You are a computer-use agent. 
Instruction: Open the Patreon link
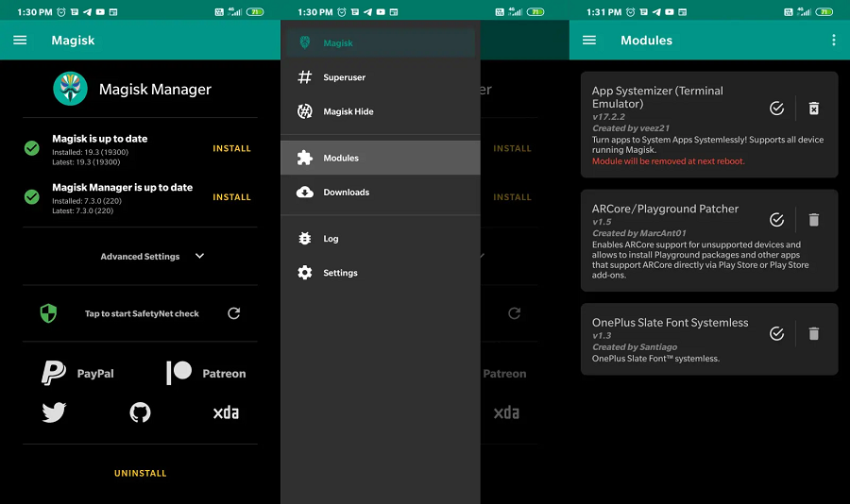[206, 373]
